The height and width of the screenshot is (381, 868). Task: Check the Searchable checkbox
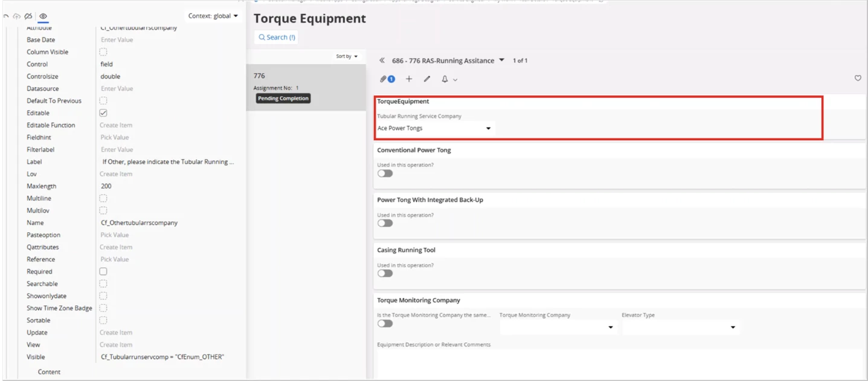pyautogui.click(x=103, y=284)
